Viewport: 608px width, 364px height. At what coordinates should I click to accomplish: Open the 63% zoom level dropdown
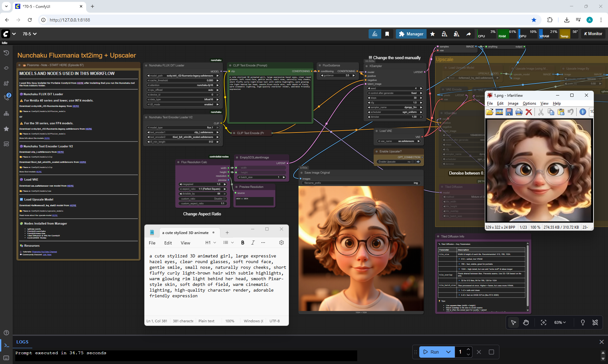click(x=560, y=322)
